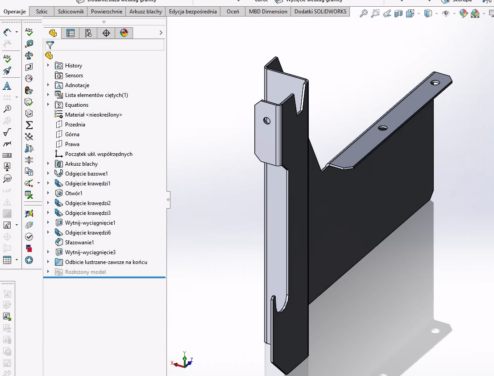Viewport: 494px width, 376px height.
Task: Open View Orientation dropdown arrow
Action: (419, 14)
